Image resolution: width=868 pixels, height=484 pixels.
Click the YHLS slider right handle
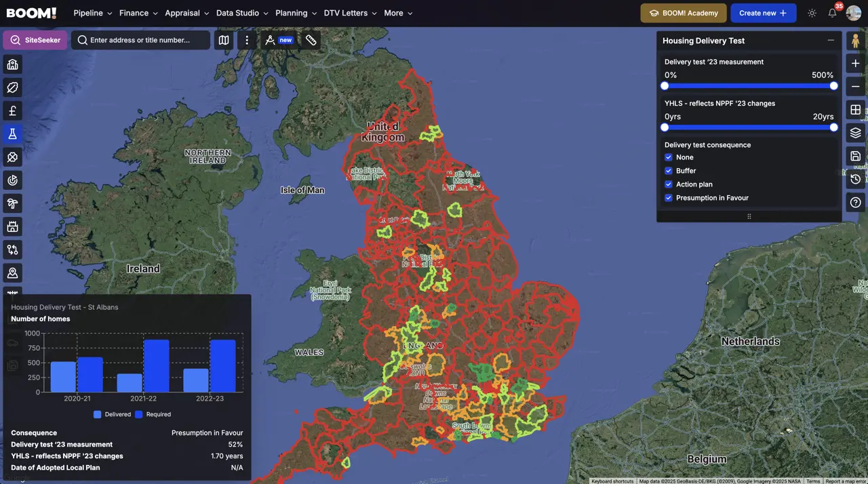click(x=833, y=127)
